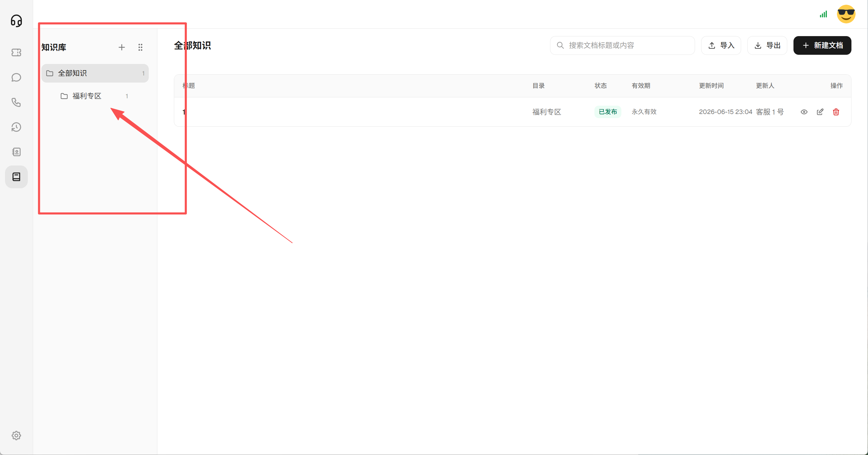Click the 有效期 column header
Screen dimensions: 868x455
641,86
